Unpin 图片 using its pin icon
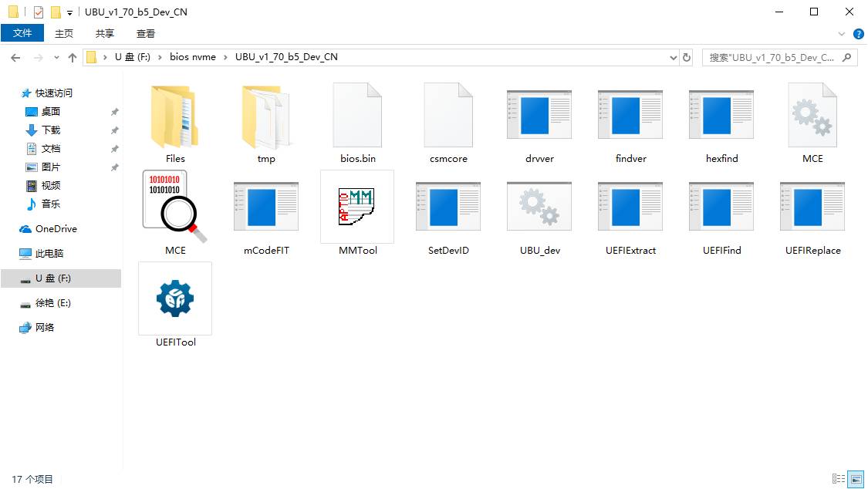 click(115, 167)
